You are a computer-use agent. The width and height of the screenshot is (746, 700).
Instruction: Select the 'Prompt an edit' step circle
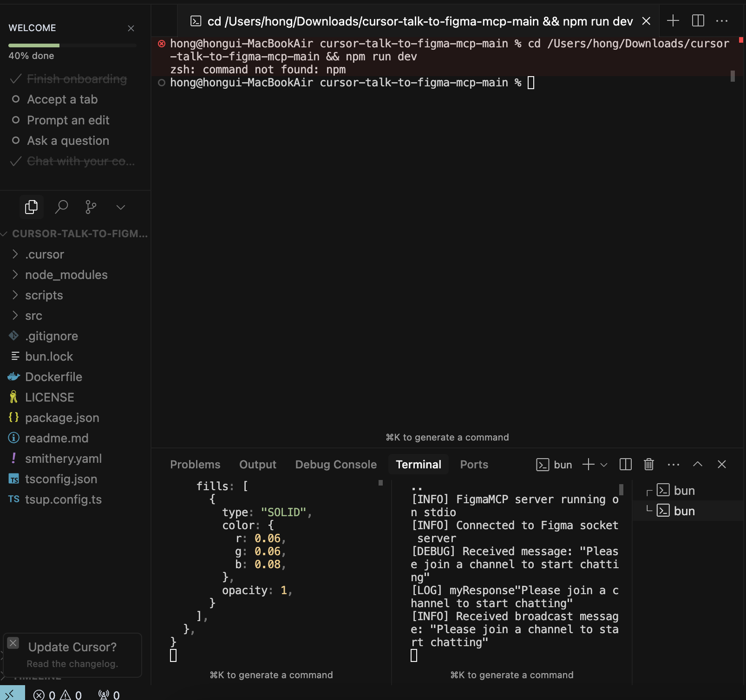point(16,120)
